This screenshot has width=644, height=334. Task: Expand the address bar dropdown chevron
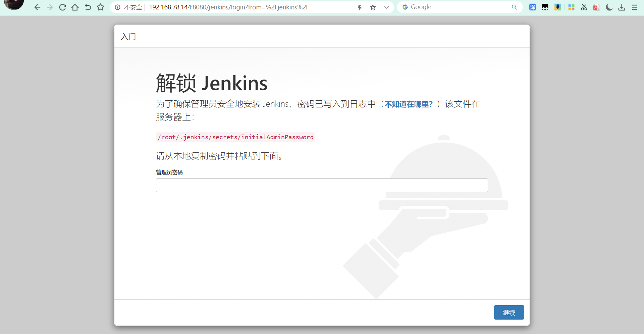[x=386, y=7]
